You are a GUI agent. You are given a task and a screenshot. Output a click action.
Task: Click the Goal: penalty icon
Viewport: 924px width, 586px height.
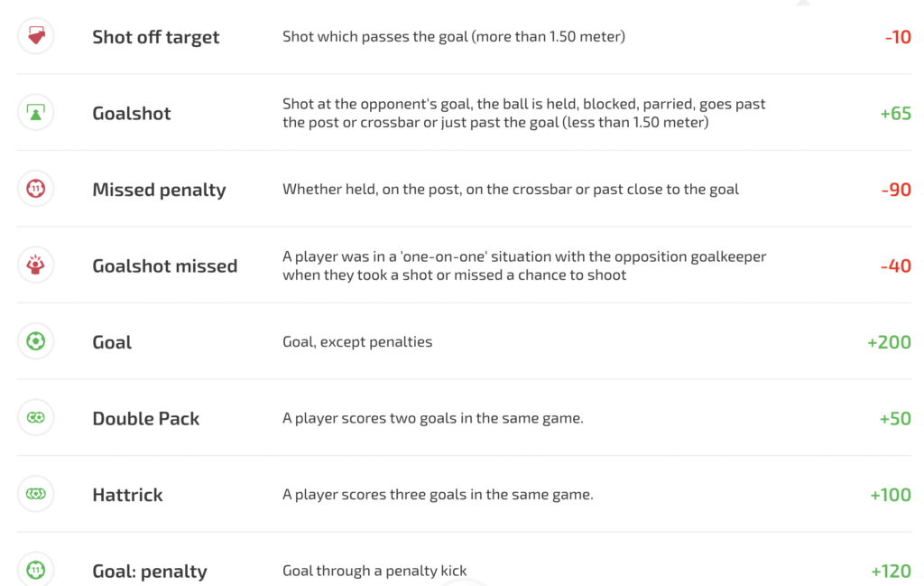(x=36, y=571)
